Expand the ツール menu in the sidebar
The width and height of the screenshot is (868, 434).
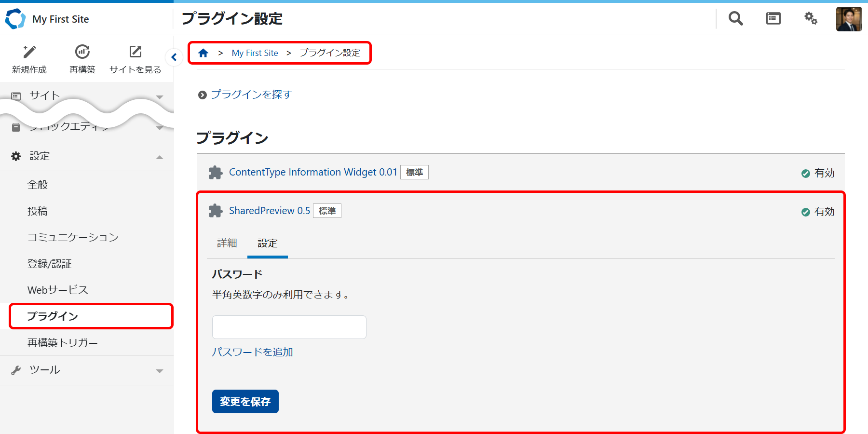160,370
